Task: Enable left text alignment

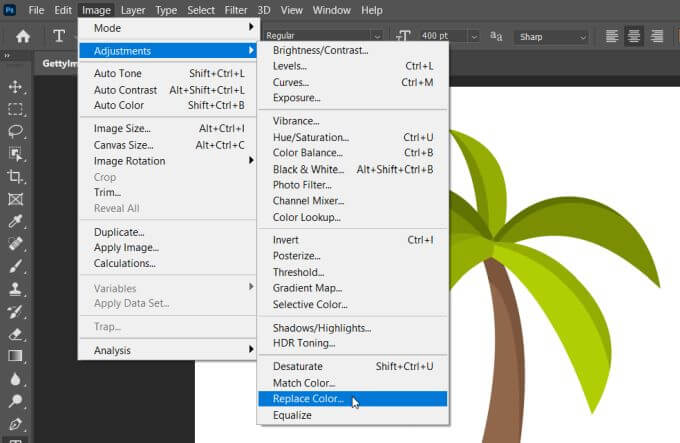Action: click(612, 37)
